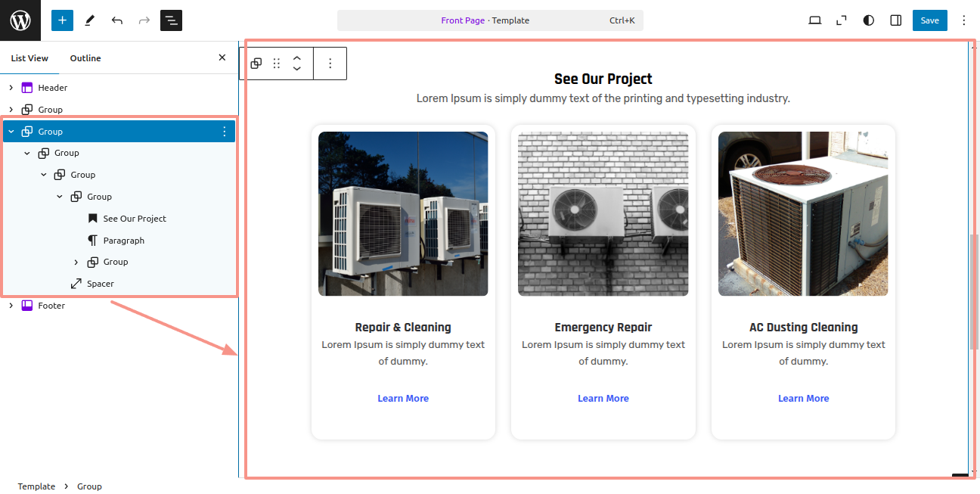
Task: Switch to the List View tab
Action: pyautogui.click(x=29, y=58)
